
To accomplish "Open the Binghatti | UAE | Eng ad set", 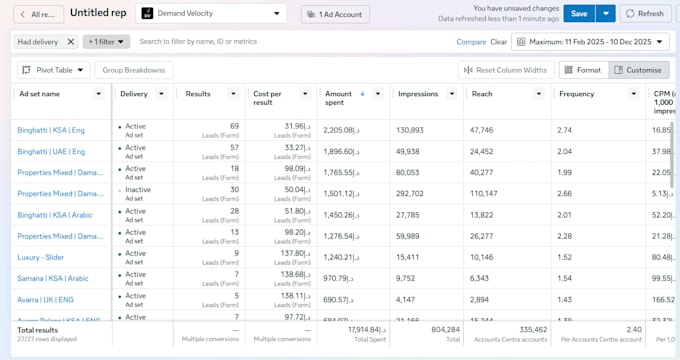I will pos(51,151).
